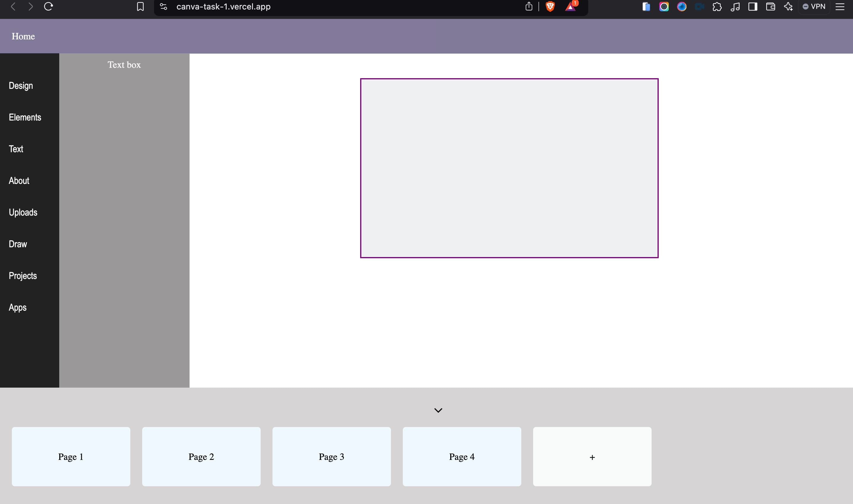Go back with the browser back arrow
The image size is (853, 504).
click(x=13, y=7)
